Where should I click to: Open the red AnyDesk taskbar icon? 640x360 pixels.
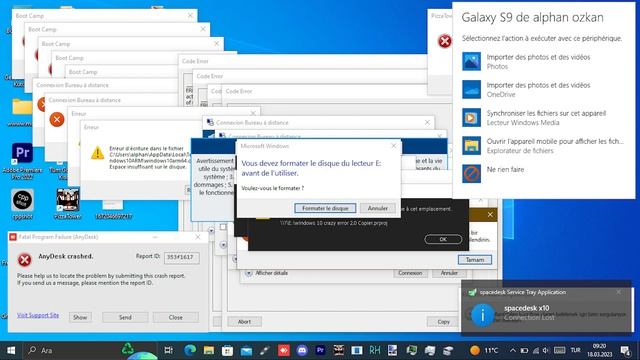point(284,350)
